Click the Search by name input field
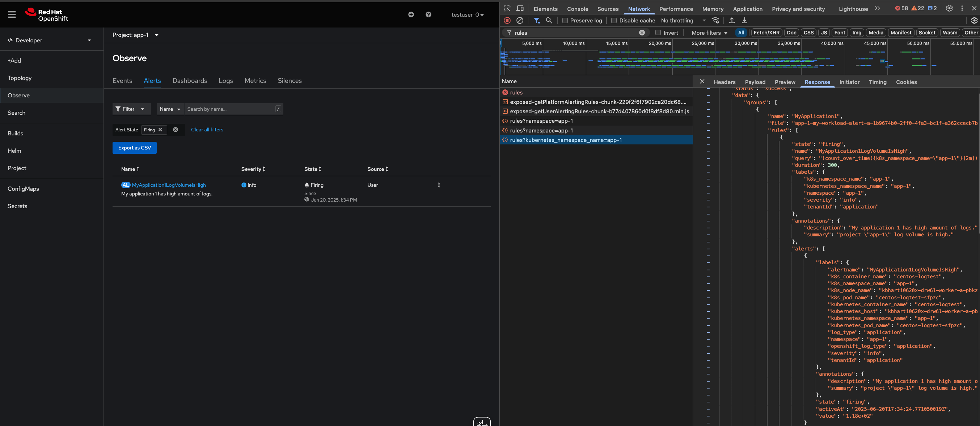Image resolution: width=980 pixels, height=426 pixels. 230,109
